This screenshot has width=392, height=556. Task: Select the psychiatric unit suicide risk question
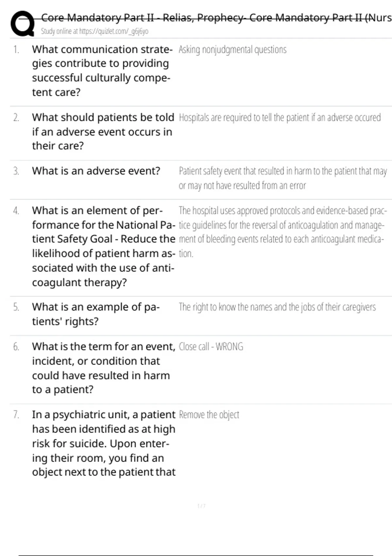coord(103,443)
